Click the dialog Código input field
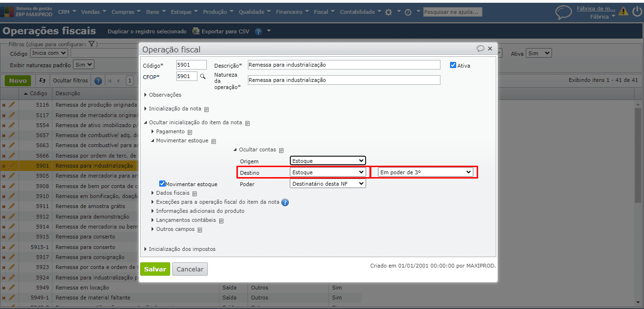 click(192, 65)
